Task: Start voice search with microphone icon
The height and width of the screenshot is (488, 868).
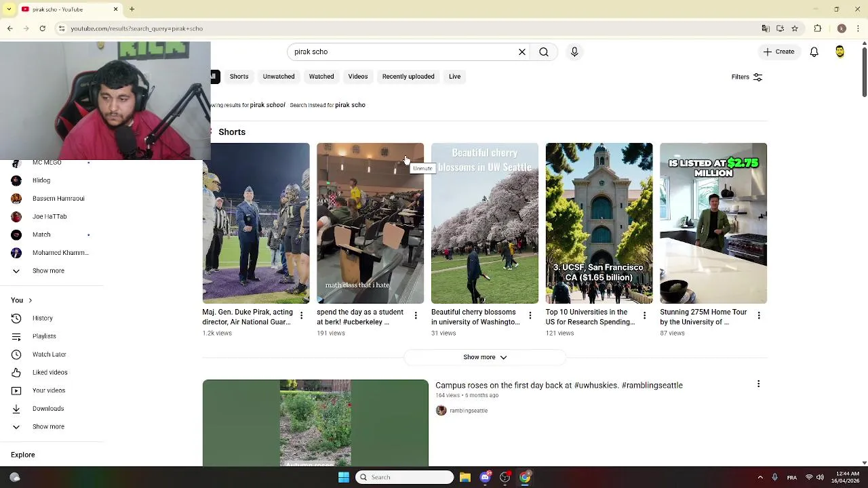Action: click(574, 52)
